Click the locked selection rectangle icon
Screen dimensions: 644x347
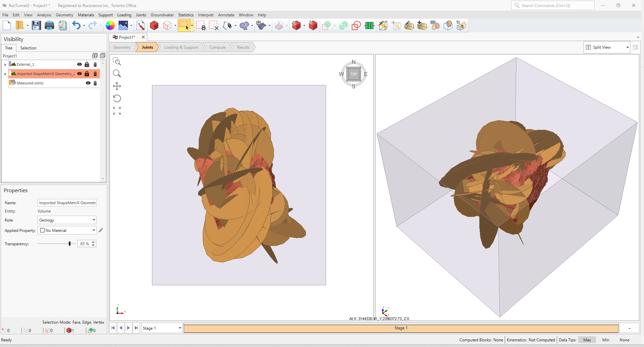200,25
